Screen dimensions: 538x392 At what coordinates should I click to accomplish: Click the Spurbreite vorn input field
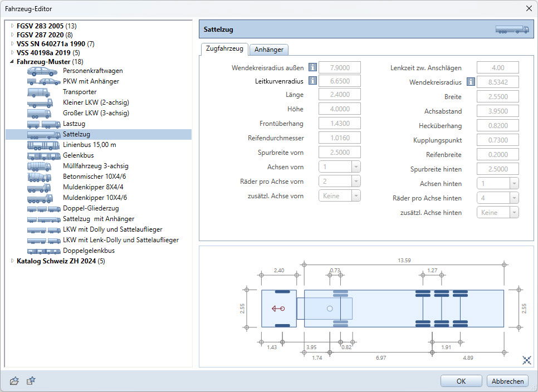[x=340, y=152]
